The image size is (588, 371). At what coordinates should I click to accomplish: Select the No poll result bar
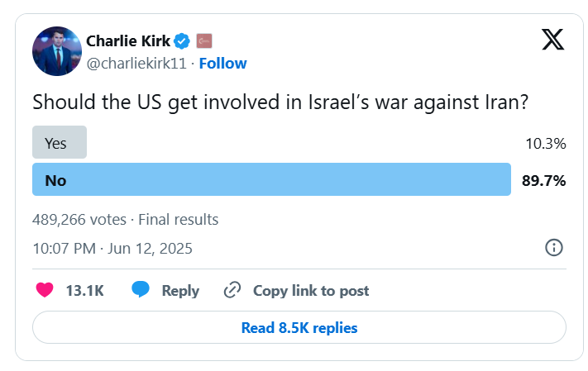(271, 179)
